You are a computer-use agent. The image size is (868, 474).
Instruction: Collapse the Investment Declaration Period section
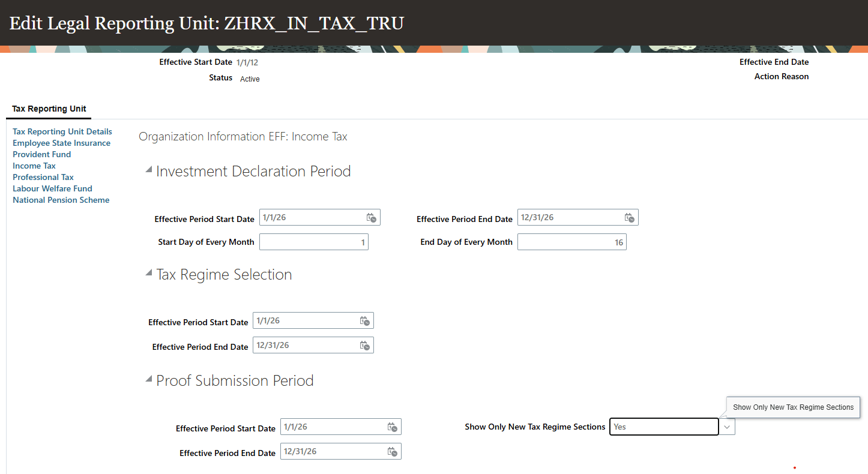click(x=148, y=170)
